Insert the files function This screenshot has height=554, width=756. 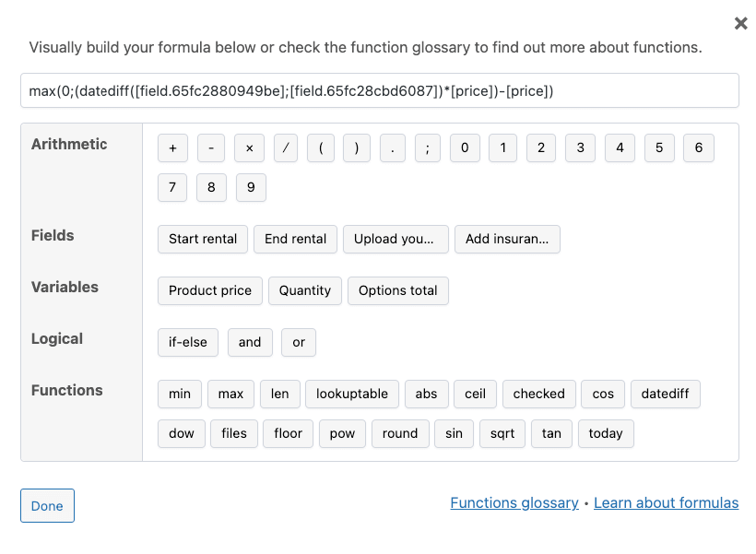(x=234, y=433)
